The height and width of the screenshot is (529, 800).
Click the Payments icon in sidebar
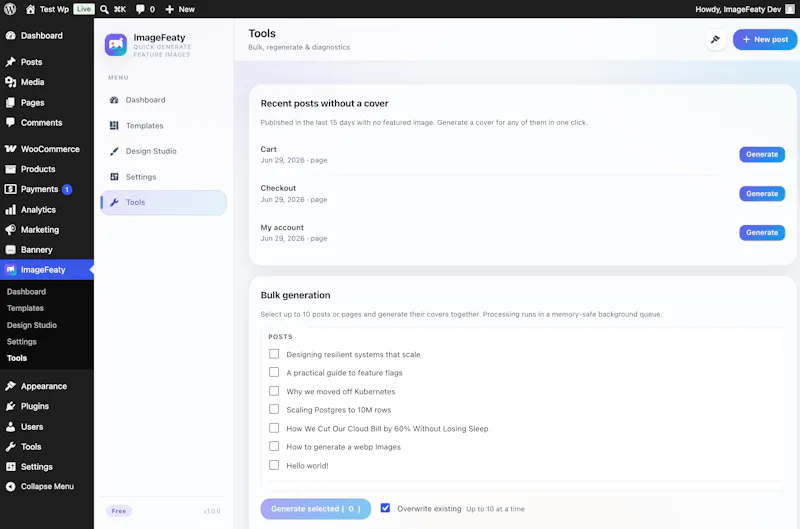tap(11, 189)
